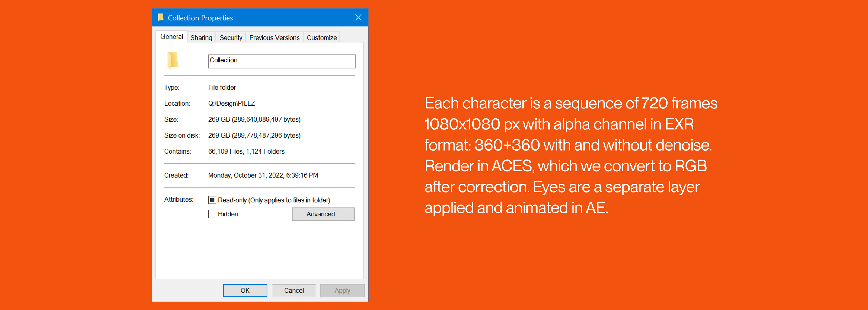Click the Collection Properties title text

coord(200,18)
